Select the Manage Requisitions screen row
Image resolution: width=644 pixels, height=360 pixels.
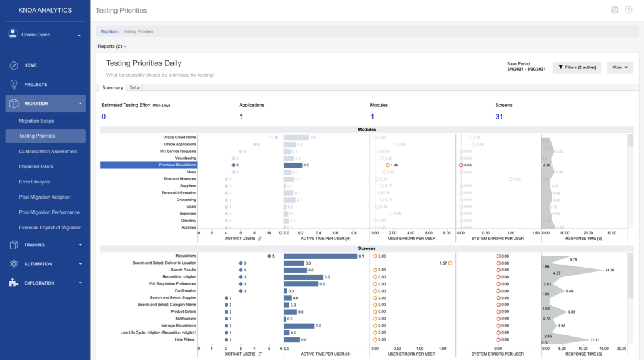[179, 325]
